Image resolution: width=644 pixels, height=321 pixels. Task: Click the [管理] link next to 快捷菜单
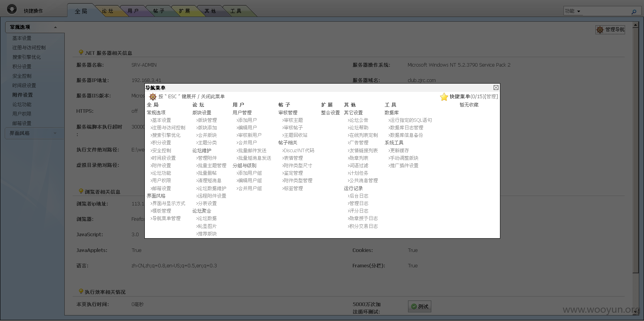click(491, 97)
